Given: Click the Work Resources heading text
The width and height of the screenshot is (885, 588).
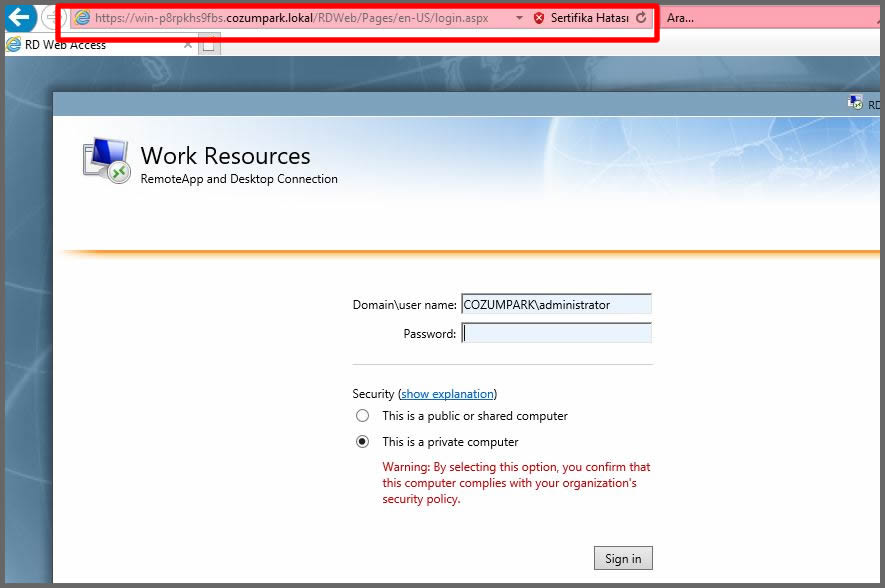Looking at the screenshot, I should point(225,156).
